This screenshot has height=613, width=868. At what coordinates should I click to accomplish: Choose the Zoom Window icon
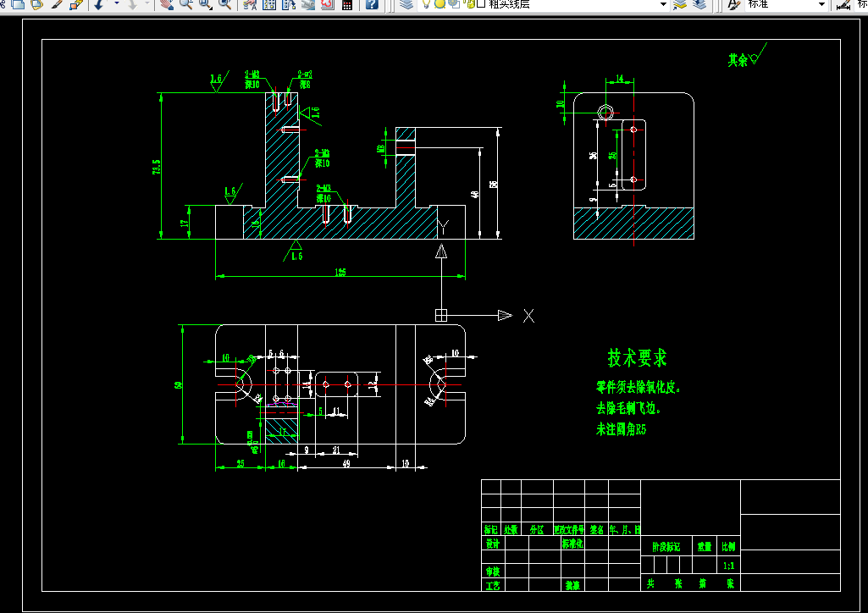[x=206, y=4]
